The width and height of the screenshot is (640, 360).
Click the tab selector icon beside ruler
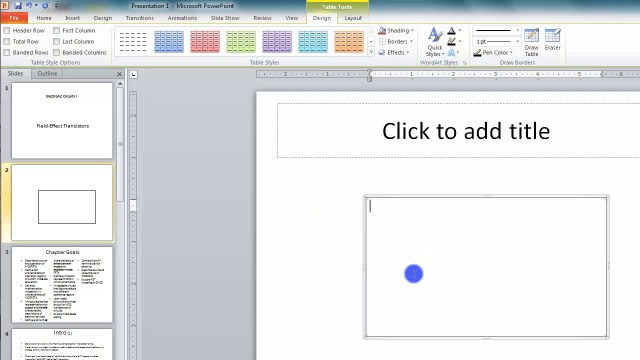(x=133, y=74)
